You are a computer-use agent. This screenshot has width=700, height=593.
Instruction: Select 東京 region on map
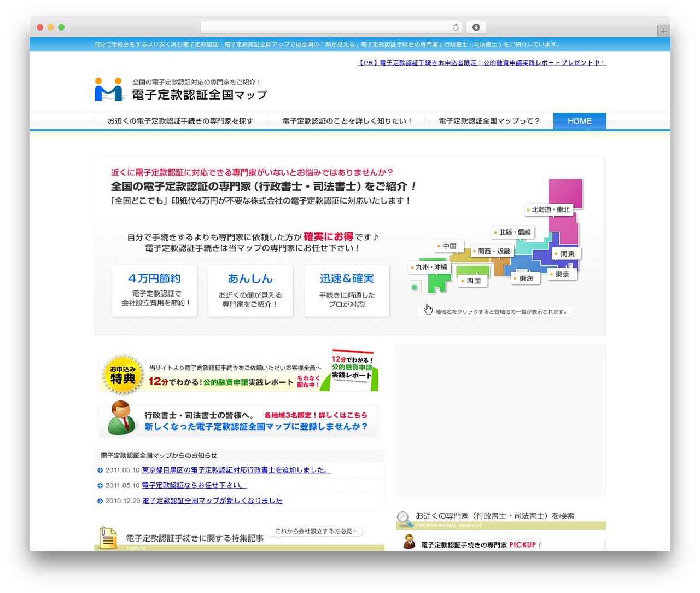pyautogui.click(x=561, y=274)
